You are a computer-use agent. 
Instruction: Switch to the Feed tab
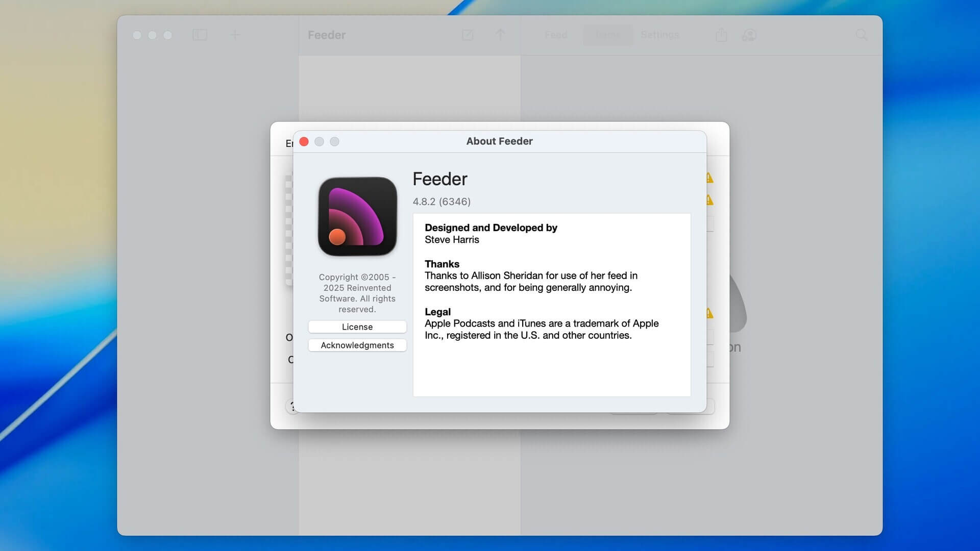point(556,35)
